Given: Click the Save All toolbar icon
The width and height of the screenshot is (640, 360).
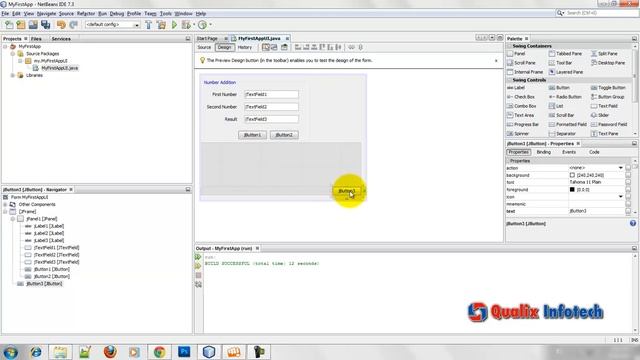Looking at the screenshot, I should [45, 25].
